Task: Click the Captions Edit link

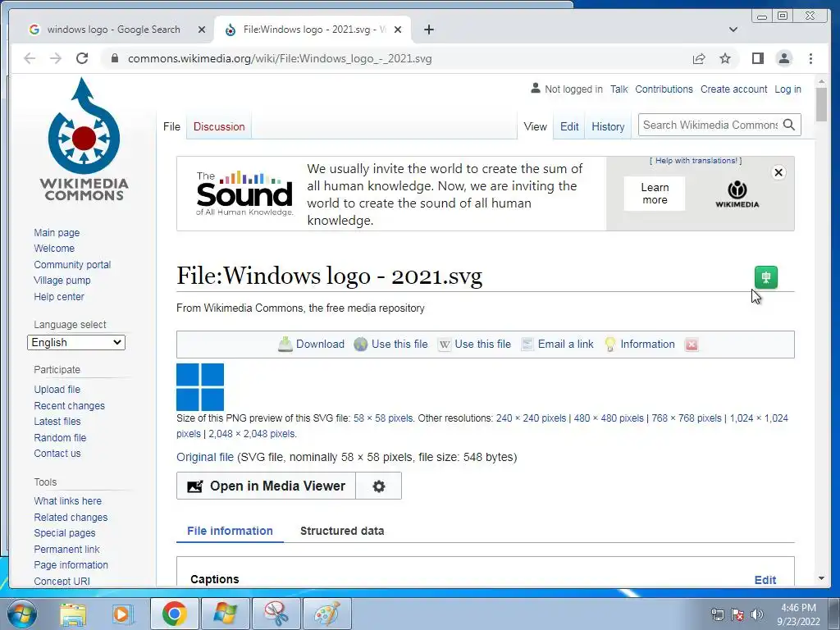Action: point(765,580)
